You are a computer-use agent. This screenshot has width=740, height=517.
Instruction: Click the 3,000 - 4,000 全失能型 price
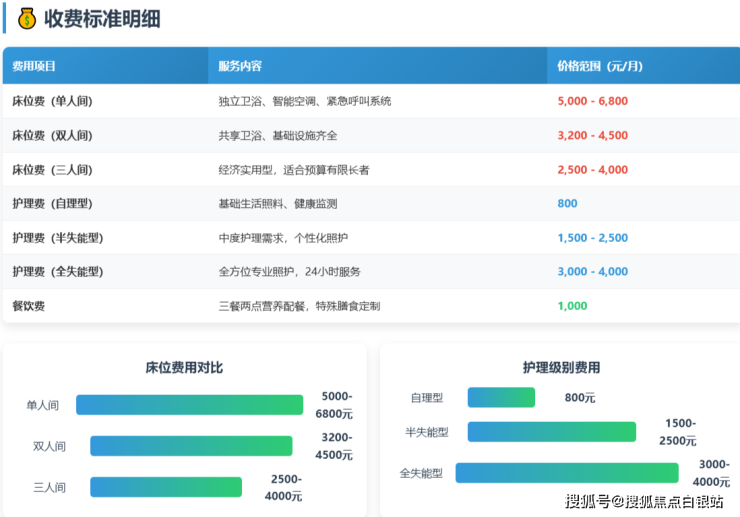coord(593,272)
